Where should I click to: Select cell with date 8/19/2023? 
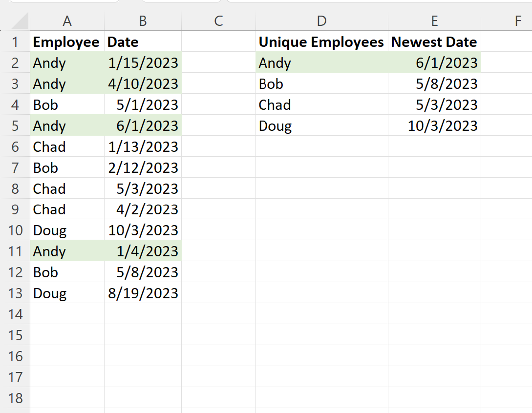(143, 293)
